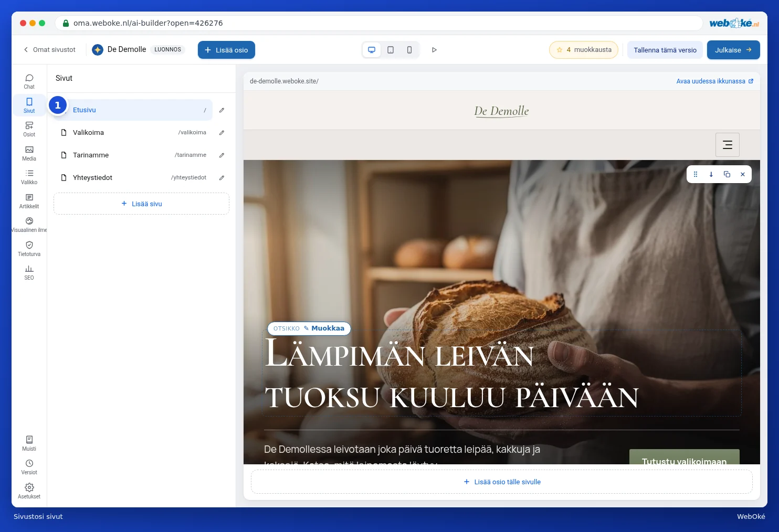
Task: Open Avaa uudessa ikkunassa link
Action: pos(715,81)
